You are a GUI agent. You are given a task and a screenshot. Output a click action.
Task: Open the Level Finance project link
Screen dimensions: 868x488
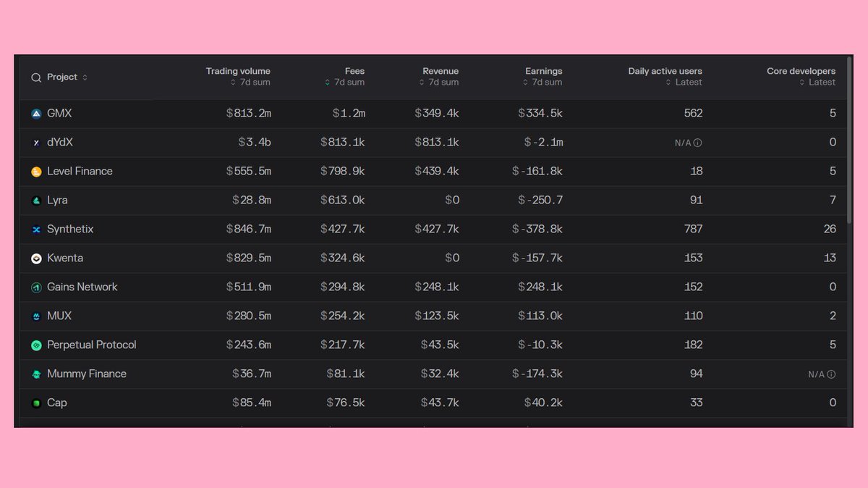point(80,172)
